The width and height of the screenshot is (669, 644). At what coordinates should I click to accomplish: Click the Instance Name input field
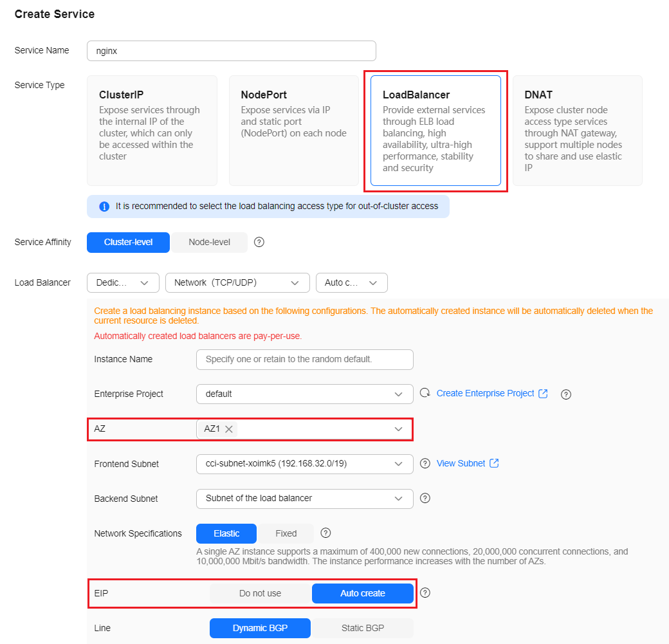305,360
